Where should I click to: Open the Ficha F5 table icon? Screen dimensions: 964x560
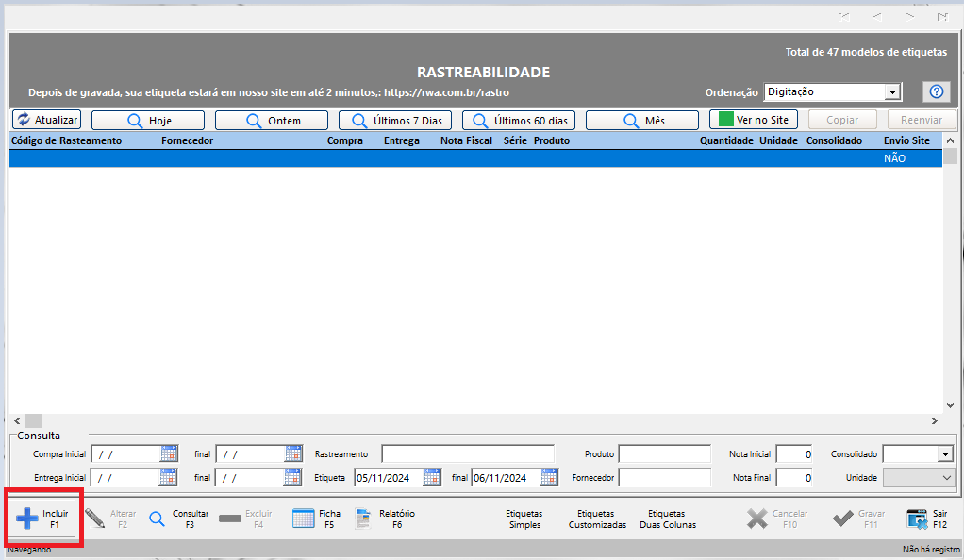coord(303,519)
